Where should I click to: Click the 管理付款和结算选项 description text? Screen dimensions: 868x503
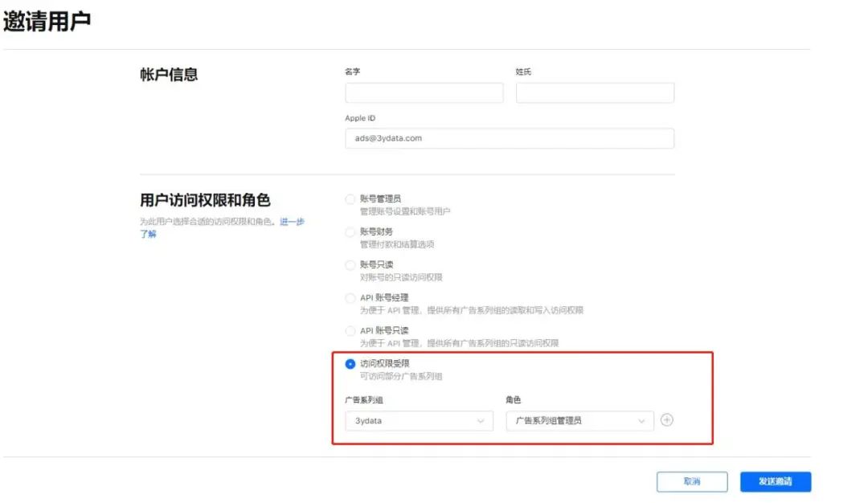click(x=397, y=244)
